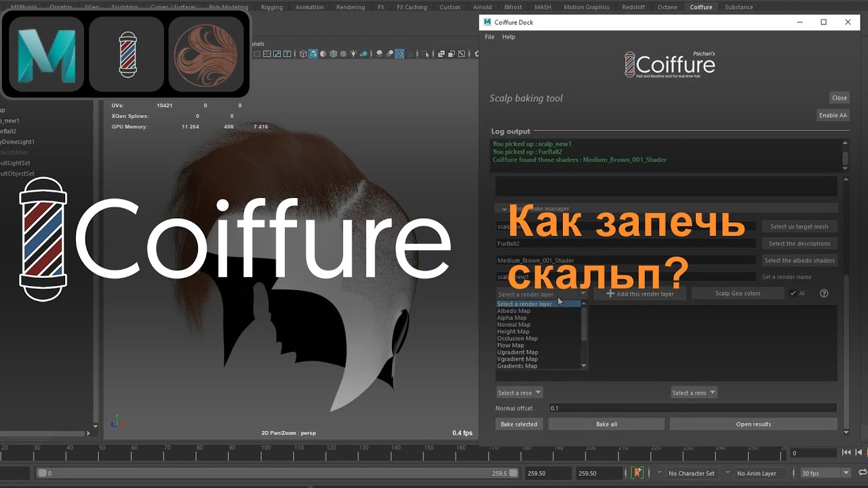Open the Select a resolution dropdown
Viewport: 868px width, 488px height.
tap(519, 392)
